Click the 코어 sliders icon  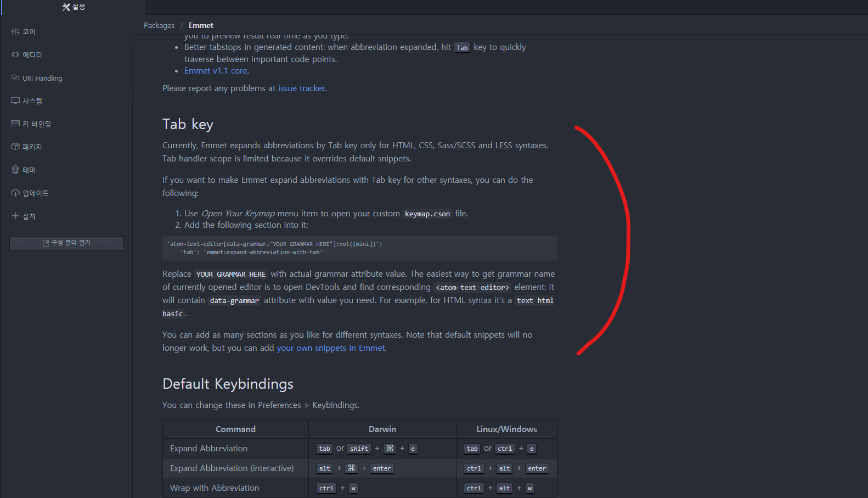(x=15, y=31)
